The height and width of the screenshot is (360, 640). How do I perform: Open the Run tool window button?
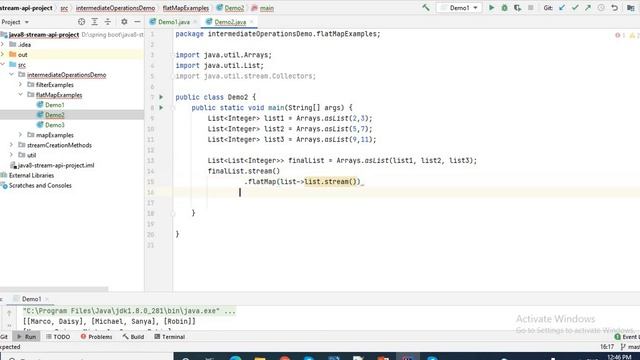point(27,337)
